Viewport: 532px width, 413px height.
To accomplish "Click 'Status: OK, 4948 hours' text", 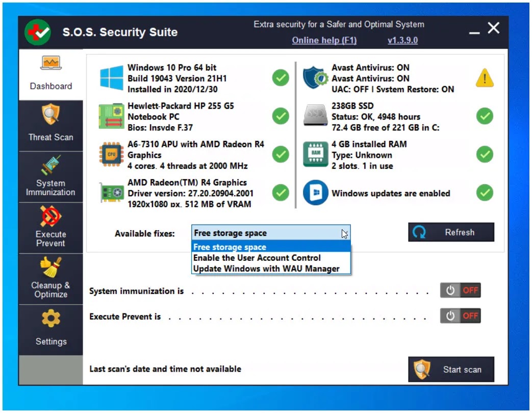I will (375, 117).
